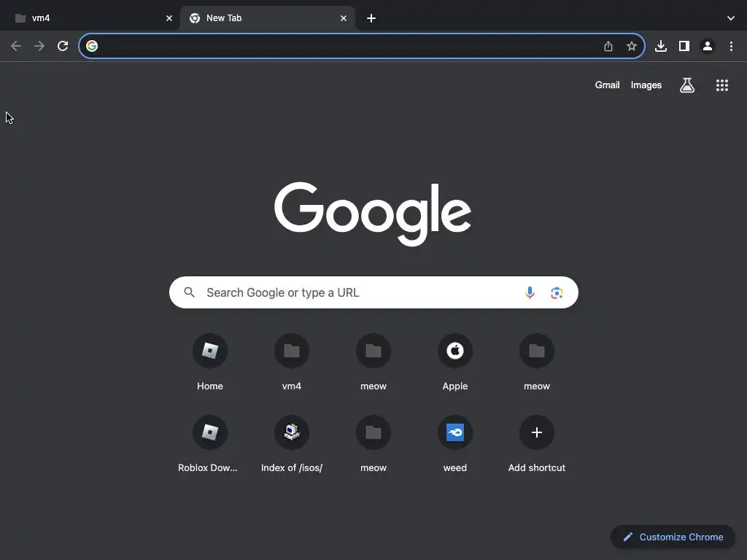The height and width of the screenshot is (560, 747).
Task: Bookmark this tab with the star icon
Action: click(632, 46)
